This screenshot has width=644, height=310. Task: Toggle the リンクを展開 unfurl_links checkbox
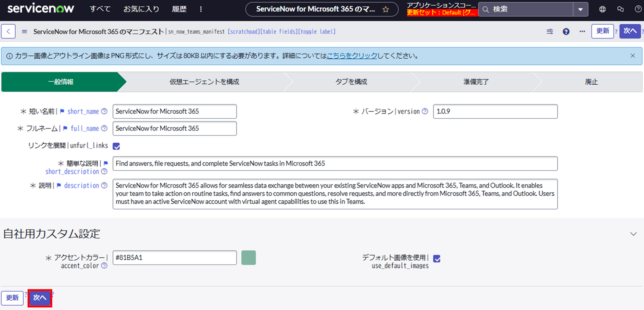pyautogui.click(x=116, y=146)
